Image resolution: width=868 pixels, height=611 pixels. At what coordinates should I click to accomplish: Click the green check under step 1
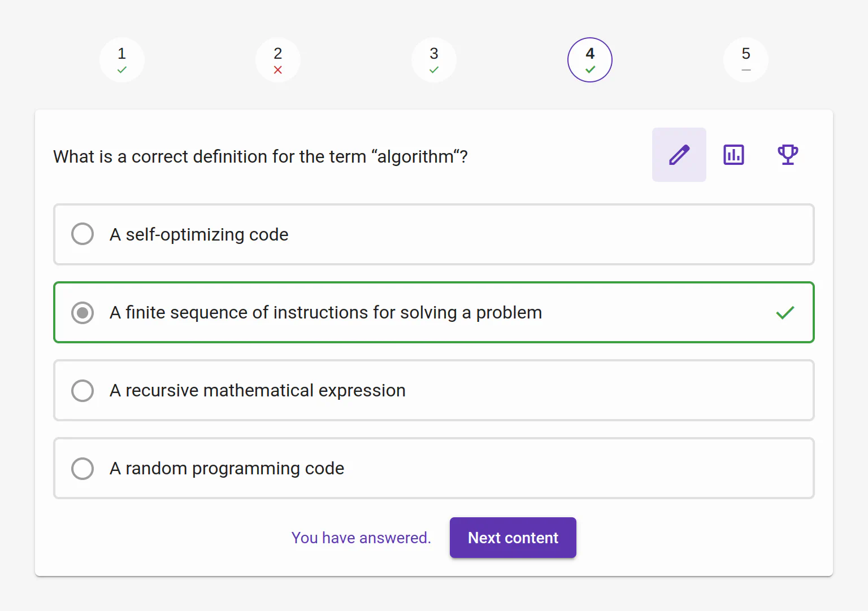tap(122, 70)
